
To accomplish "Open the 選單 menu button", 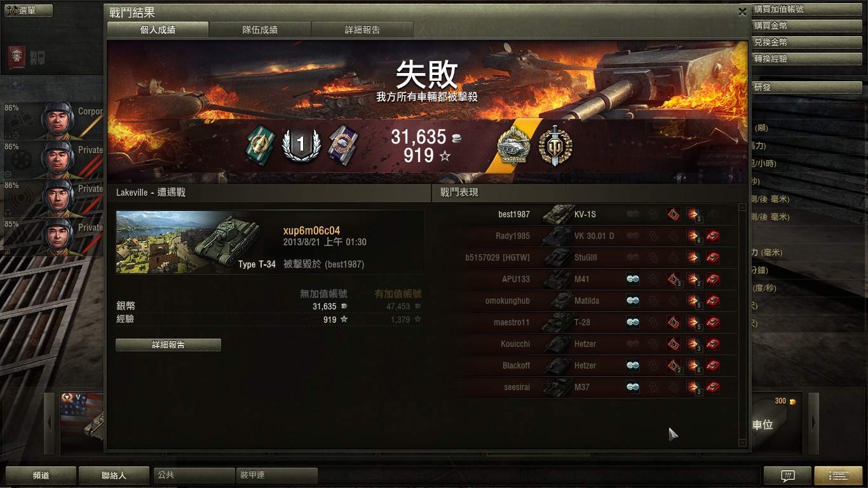I will [29, 11].
